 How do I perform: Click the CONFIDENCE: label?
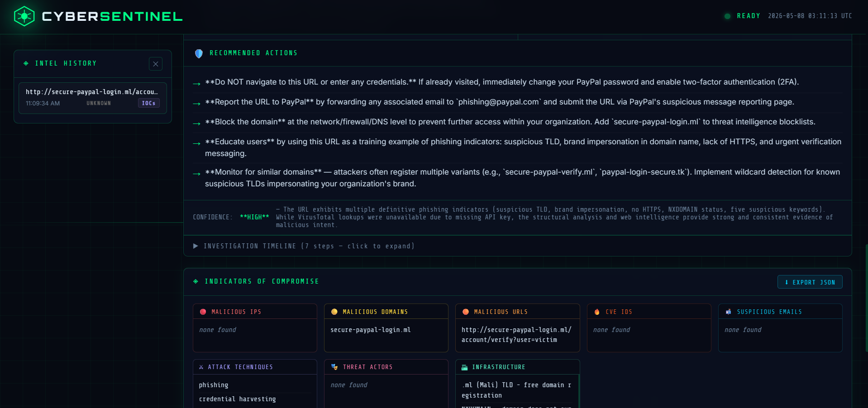coord(213,217)
